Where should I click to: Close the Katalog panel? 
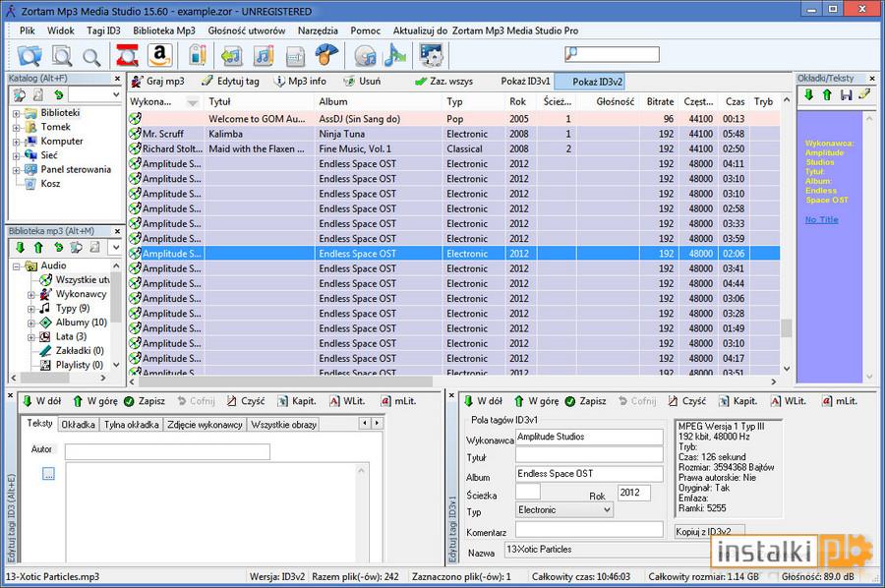click(117, 79)
